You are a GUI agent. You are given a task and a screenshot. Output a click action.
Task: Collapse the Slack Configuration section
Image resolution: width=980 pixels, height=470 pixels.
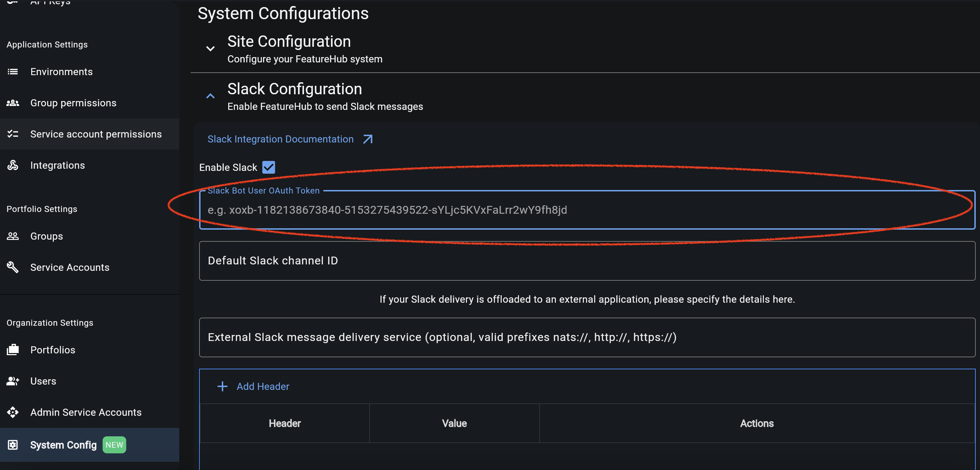click(210, 96)
